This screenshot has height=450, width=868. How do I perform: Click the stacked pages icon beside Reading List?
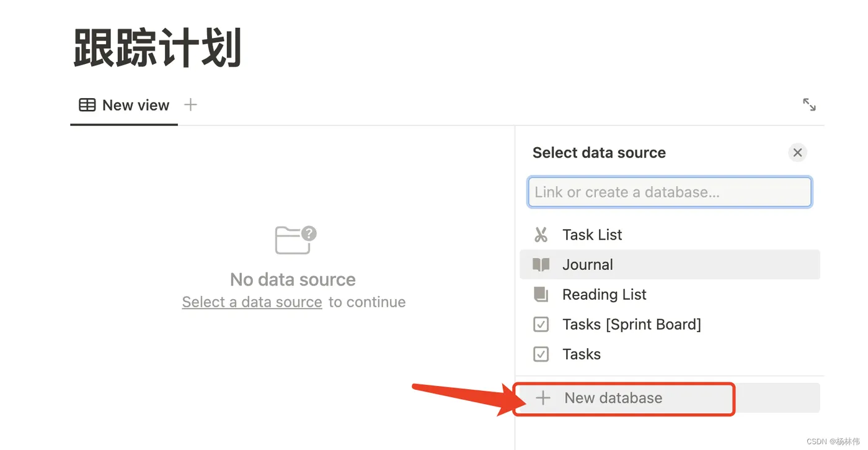(541, 295)
